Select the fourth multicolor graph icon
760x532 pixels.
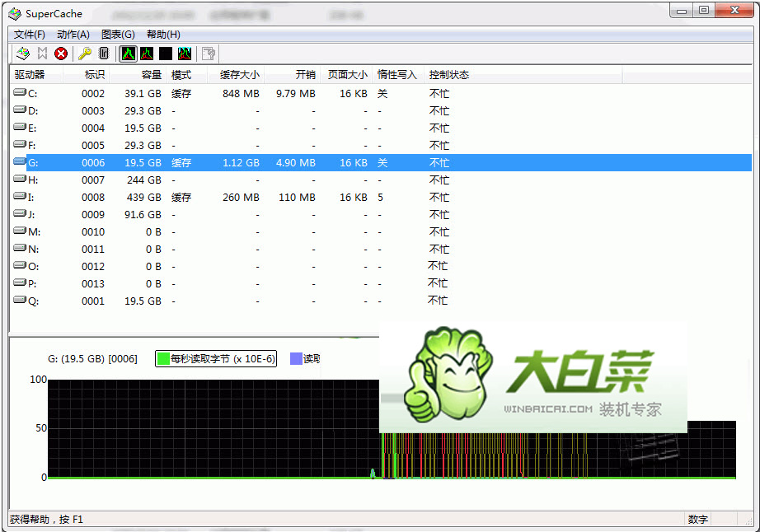point(185,54)
